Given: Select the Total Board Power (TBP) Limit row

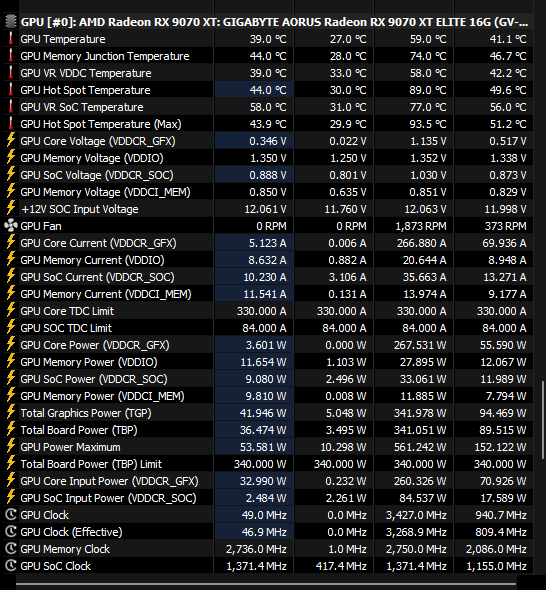Looking at the screenshot, I should pyautogui.click(x=268, y=464).
